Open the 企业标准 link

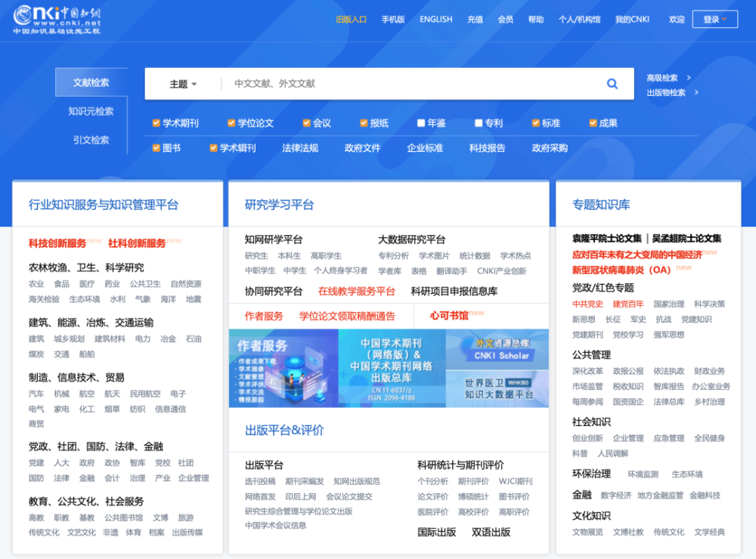(425, 148)
